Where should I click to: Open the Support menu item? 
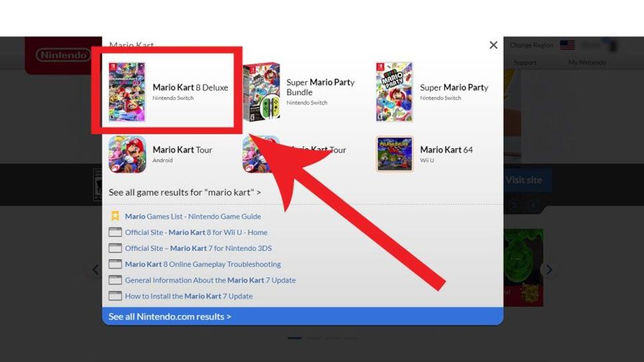525,62
